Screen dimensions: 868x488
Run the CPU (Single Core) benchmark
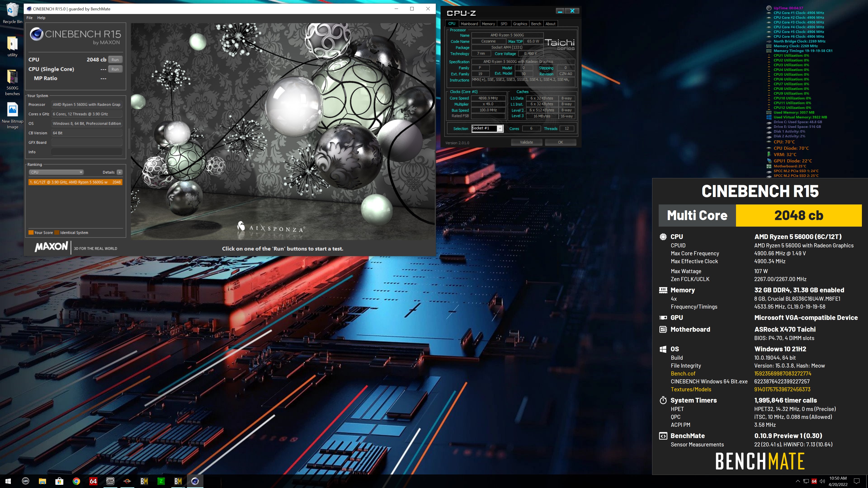click(115, 69)
